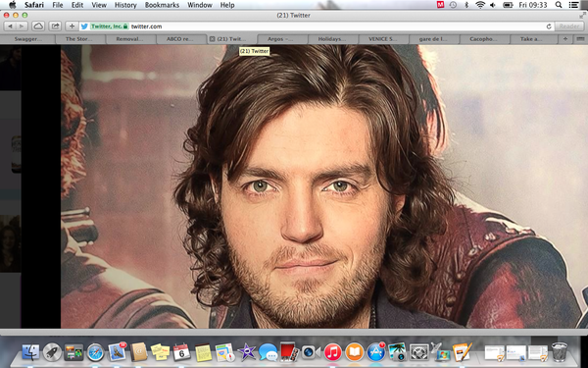Open iCloud Tabs cloud button
This screenshot has height=368, width=588.
[38, 26]
